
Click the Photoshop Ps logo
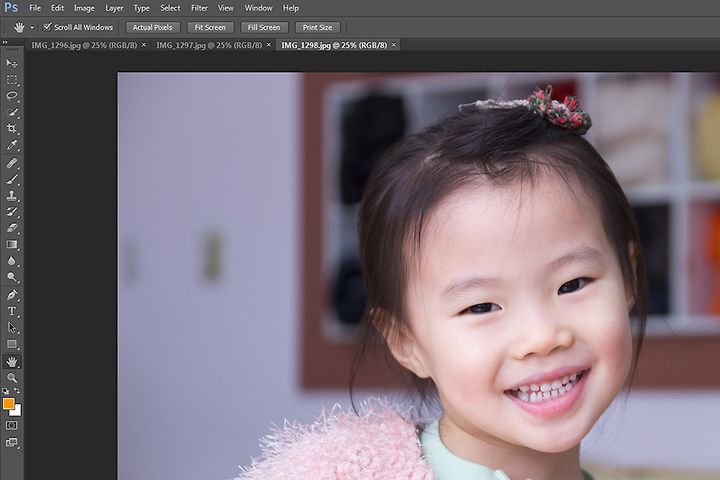pyautogui.click(x=11, y=7)
